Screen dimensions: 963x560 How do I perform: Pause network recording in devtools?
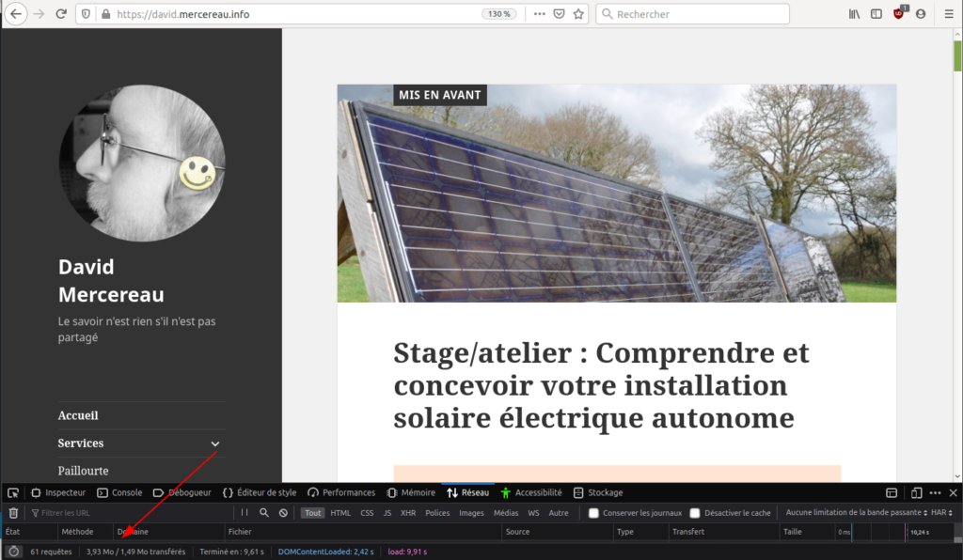(x=245, y=513)
